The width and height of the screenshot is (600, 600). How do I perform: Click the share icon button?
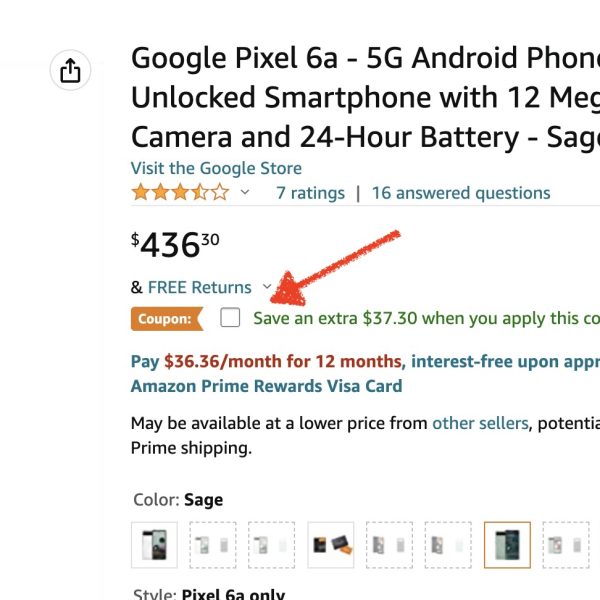[70, 71]
